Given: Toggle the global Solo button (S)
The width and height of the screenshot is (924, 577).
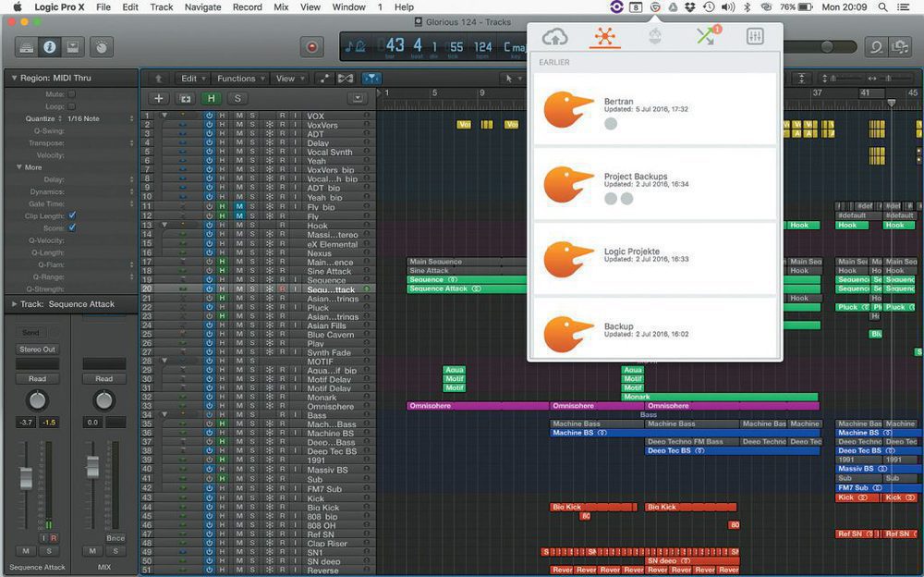Looking at the screenshot, I should pyautogui.click(x=237, y=99).
